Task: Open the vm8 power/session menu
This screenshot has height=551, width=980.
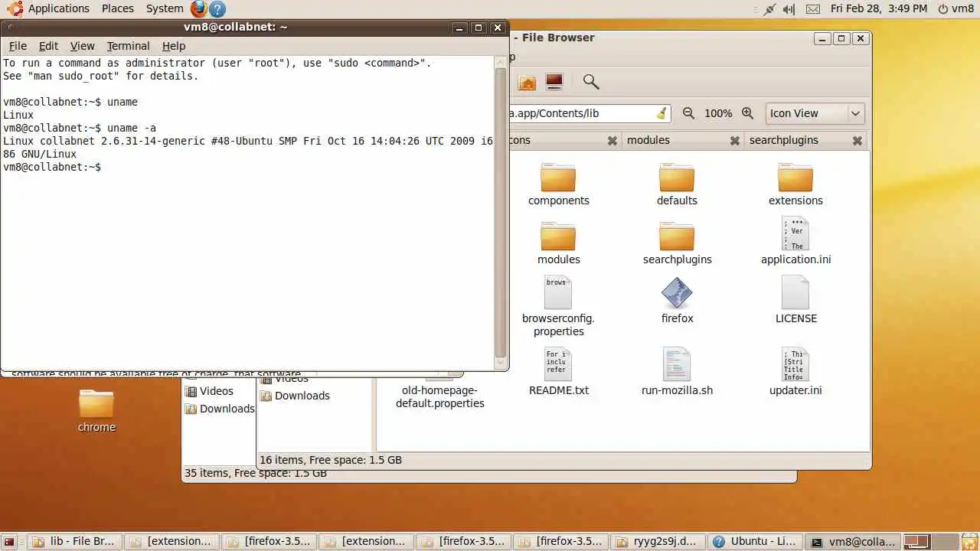Action: pos(955,8)
